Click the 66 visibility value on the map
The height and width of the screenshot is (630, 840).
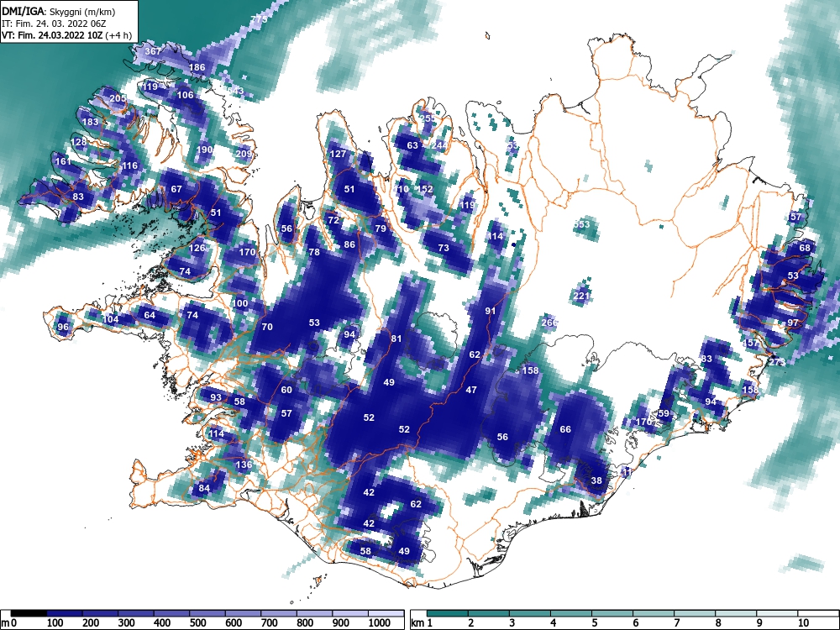[565, 429]
